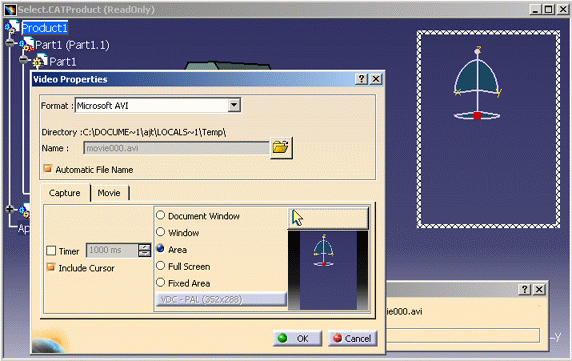572x361 pixels.
Task: Click the text field in rear dialog
Action: point(463,335)
